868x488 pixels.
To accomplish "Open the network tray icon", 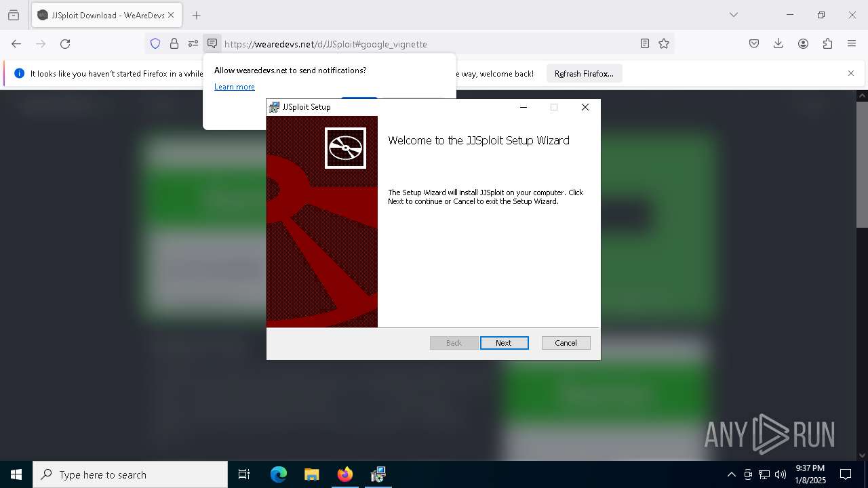I will click(764, 474).
